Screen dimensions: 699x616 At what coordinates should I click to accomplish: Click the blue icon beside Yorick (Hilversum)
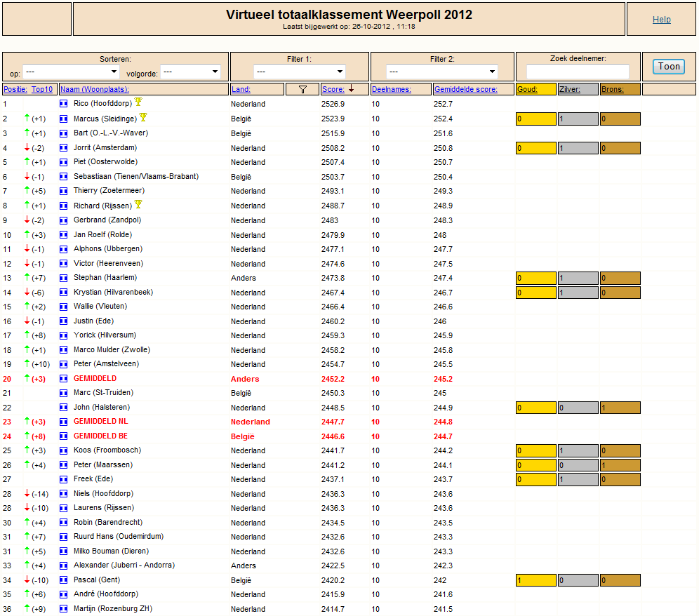(x=64, y=335)
